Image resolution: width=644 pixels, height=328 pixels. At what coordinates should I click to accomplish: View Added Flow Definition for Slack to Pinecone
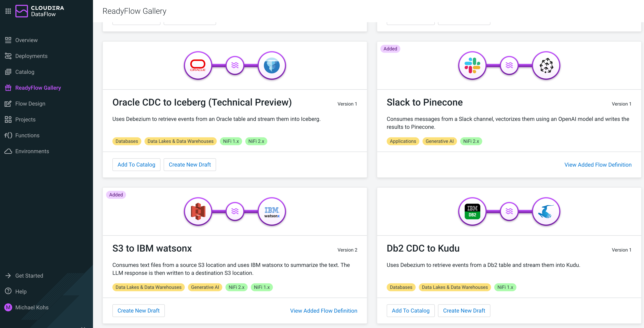tap(598, 165)
